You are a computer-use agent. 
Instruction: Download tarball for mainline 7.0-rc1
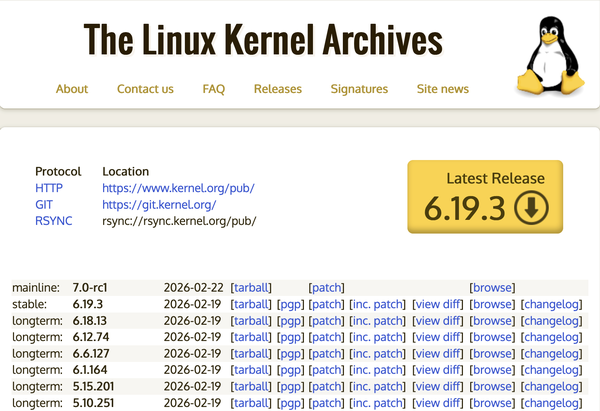[x=251, y=287]
